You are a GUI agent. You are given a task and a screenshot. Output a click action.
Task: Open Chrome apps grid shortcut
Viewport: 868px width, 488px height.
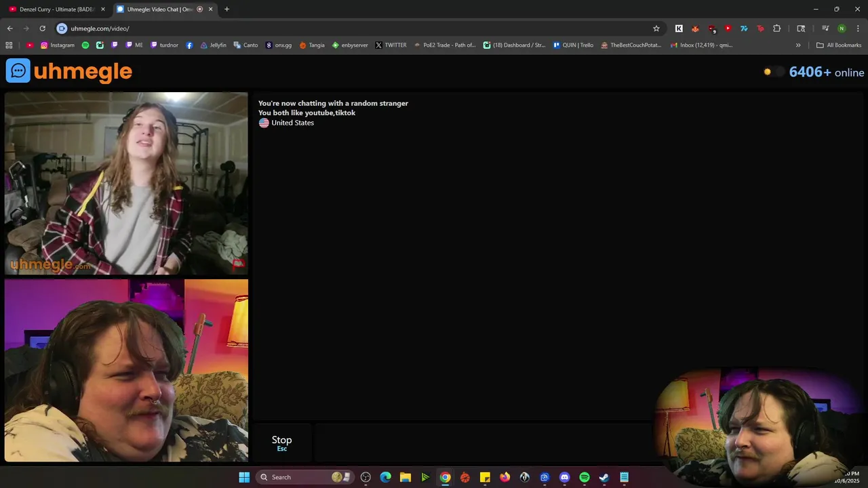tap(9, 45)
